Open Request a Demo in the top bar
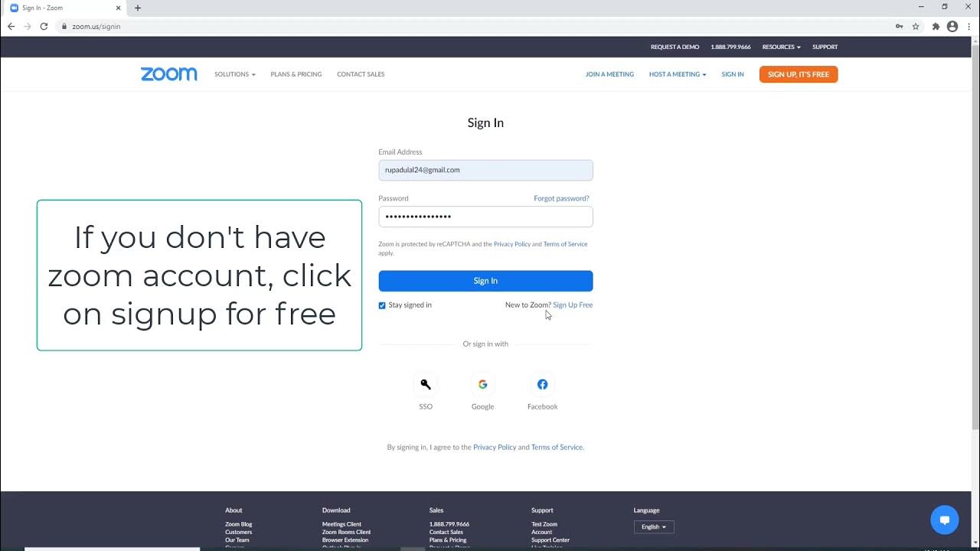 click(x=675, y=47)
